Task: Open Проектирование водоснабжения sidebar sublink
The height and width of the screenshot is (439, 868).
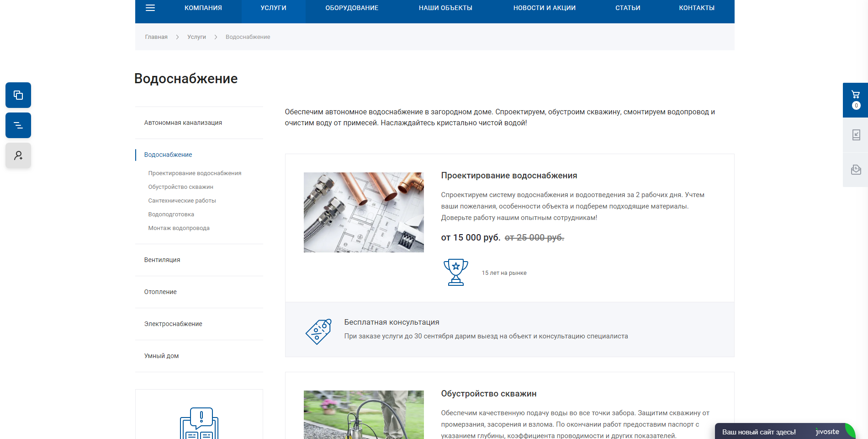Action: 195,173
